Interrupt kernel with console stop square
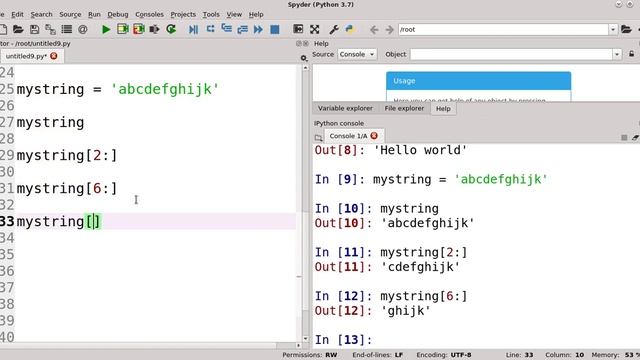 coord(624,138)
